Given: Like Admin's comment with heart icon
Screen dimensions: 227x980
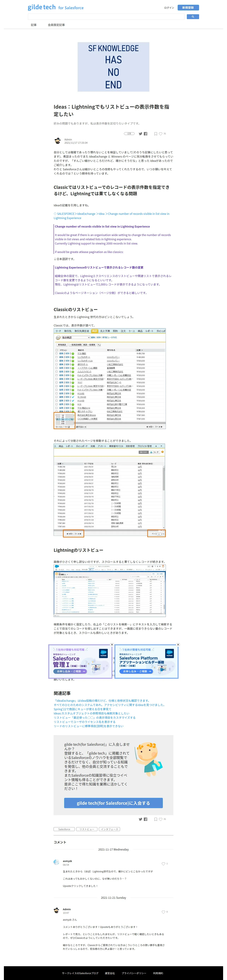Looking at the screenshot, I should [163, 912].
